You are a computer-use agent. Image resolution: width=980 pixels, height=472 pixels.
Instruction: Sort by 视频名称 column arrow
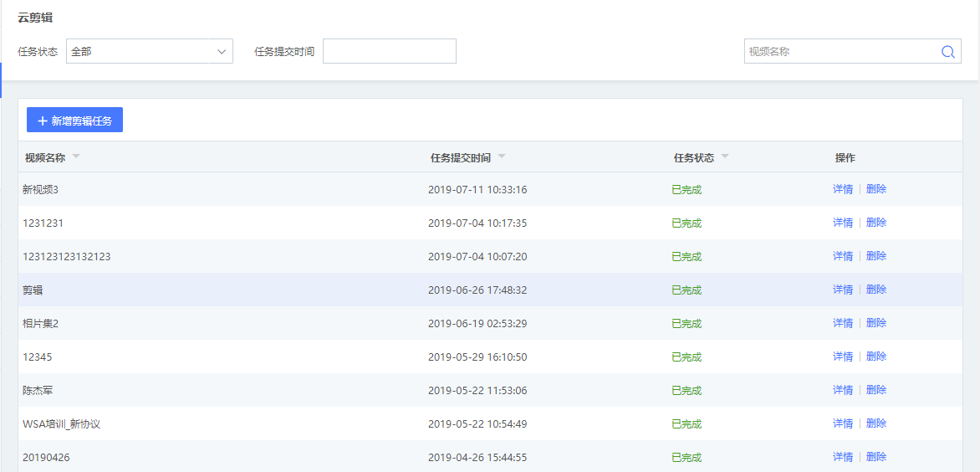(76, 156)
